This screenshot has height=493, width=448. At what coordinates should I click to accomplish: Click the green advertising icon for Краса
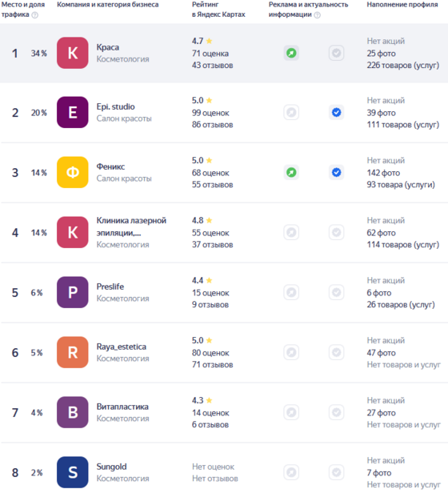click(291, 53)
